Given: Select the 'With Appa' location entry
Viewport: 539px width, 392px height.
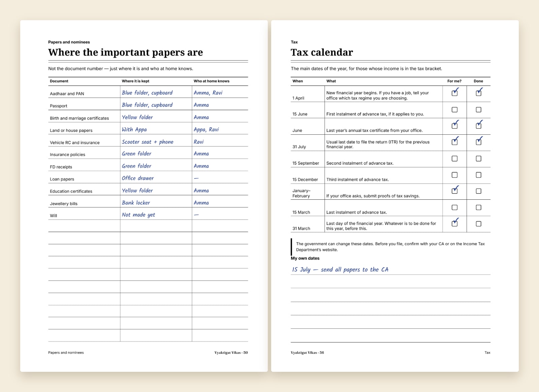Looking at the screenshot, I should click(x=134, y=130).
